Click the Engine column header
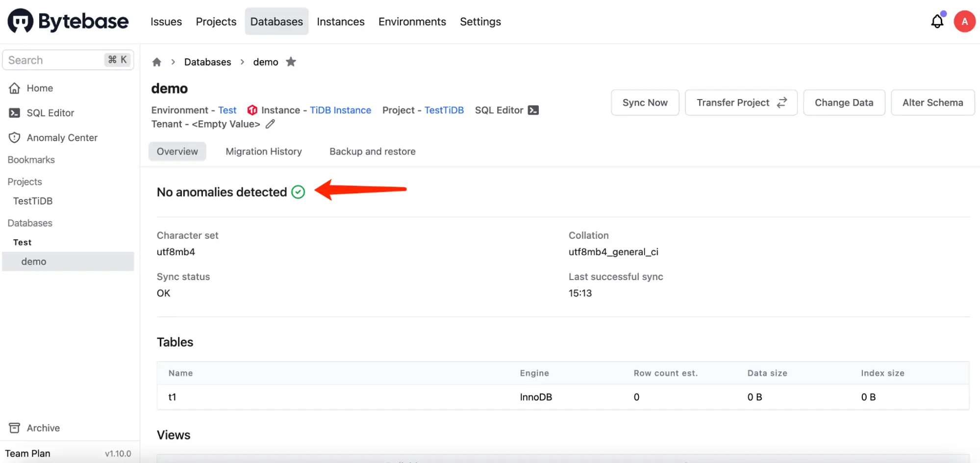Viewport: 980px width, 463px height. click(534, 373)
